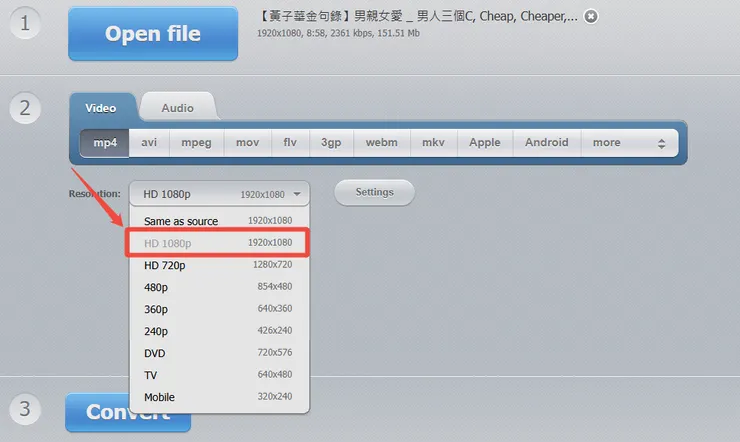Select the webm format
The image size is (740, 442).
[382, 142]
